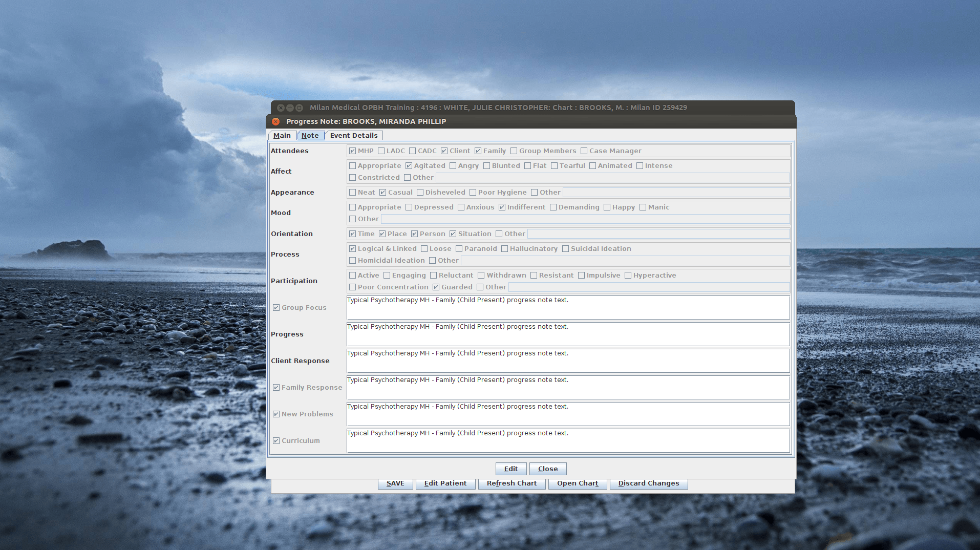Check the Intense affect checkbox

(640, 165)
